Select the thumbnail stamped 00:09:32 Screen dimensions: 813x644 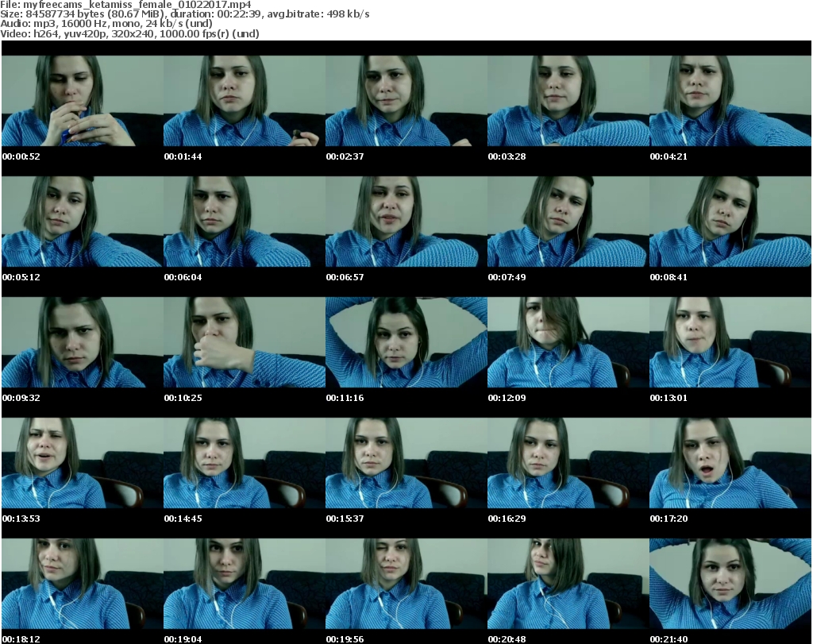coord(83,342)
